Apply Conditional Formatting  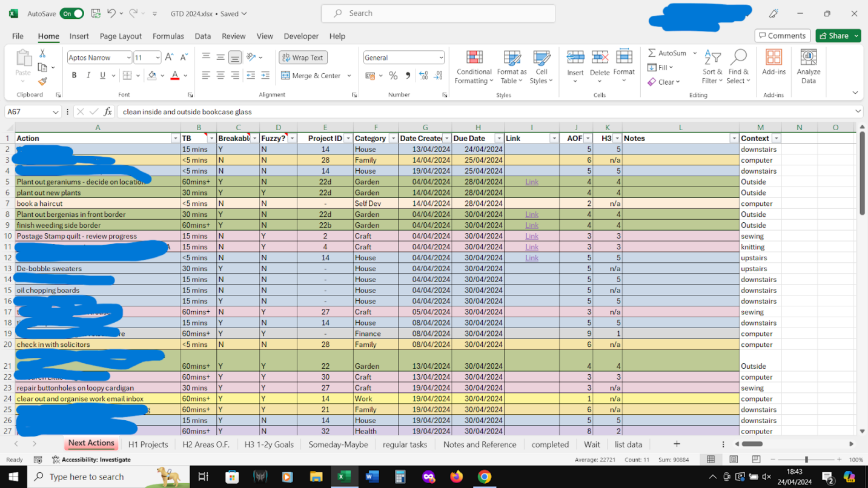click(x=473, y=67)
